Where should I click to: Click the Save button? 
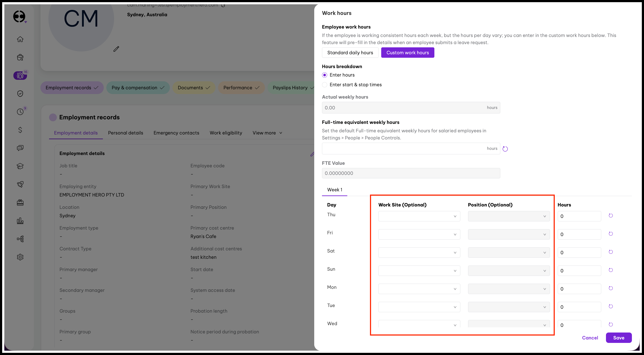[x=618, y=338]
